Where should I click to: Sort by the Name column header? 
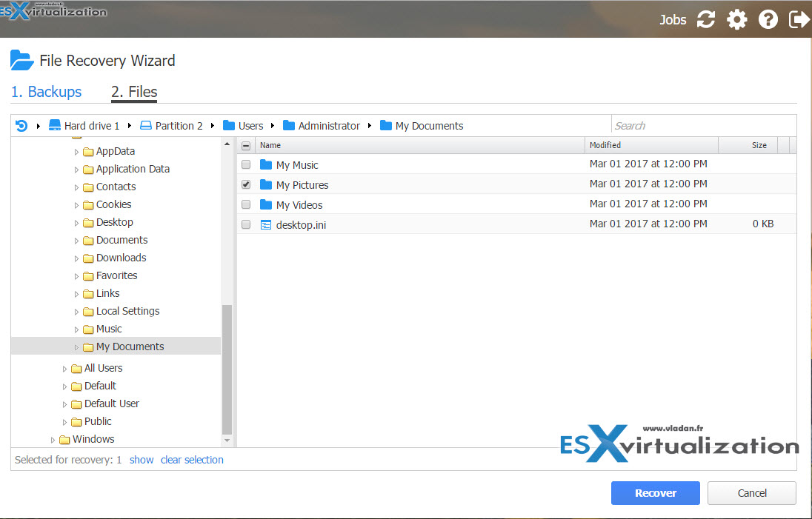click(419, 145)
